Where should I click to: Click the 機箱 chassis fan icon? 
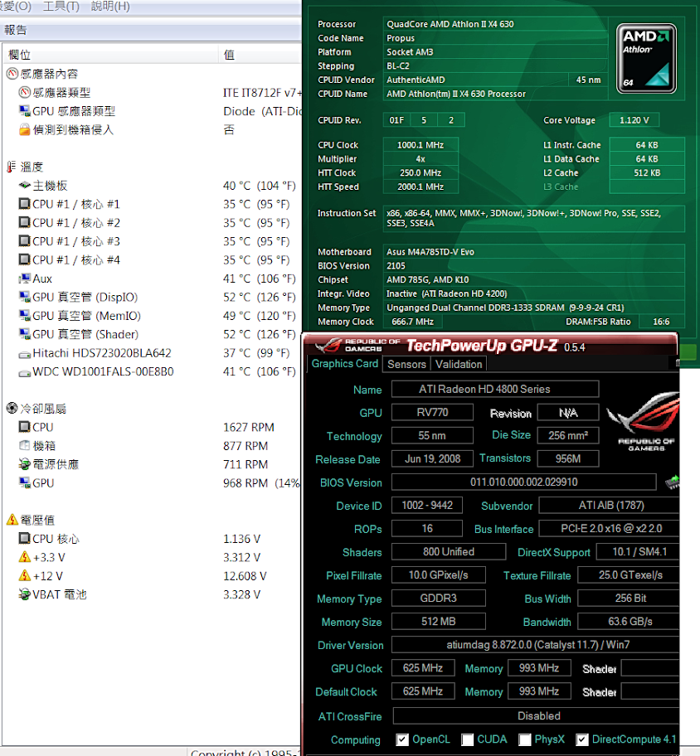[x=24, y=445]
